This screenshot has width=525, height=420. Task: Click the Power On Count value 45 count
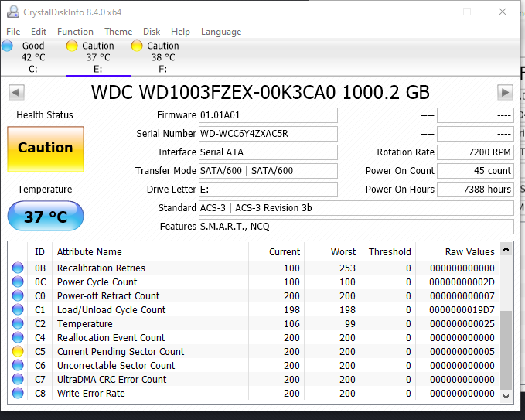475,171
